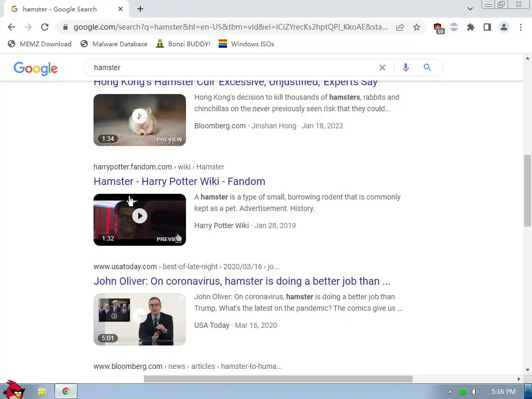Screen dimensions: 532x399
Task: Clear the search query with X
Action: [382, 68]
